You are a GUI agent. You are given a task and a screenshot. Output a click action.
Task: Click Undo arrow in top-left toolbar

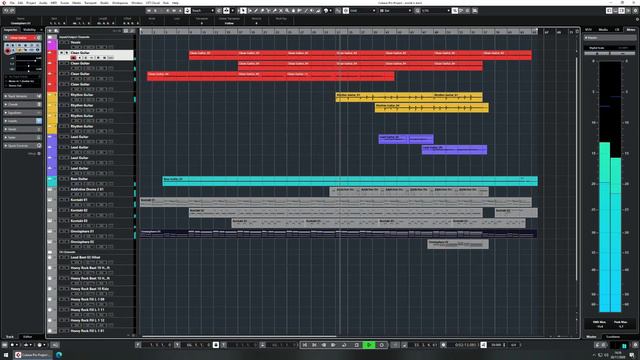click(x=7, y=11)
